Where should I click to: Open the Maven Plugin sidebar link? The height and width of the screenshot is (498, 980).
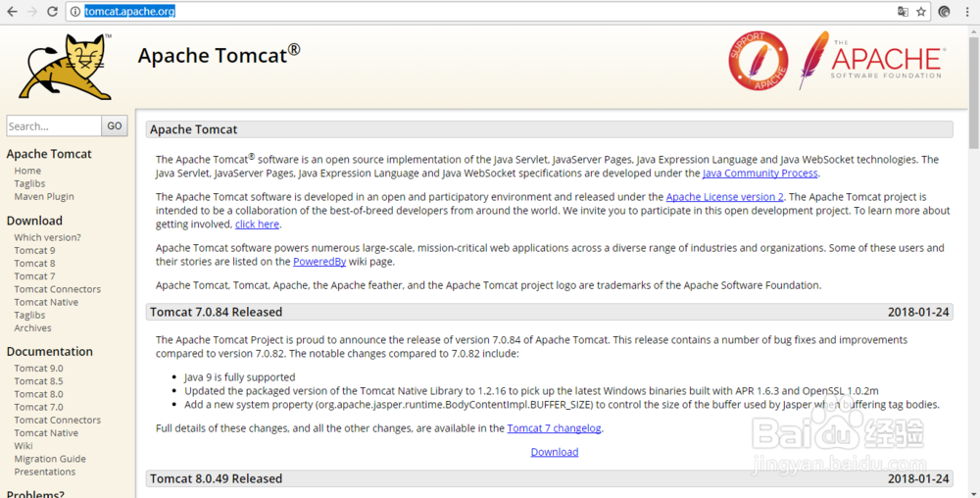(x=44, y=196)
